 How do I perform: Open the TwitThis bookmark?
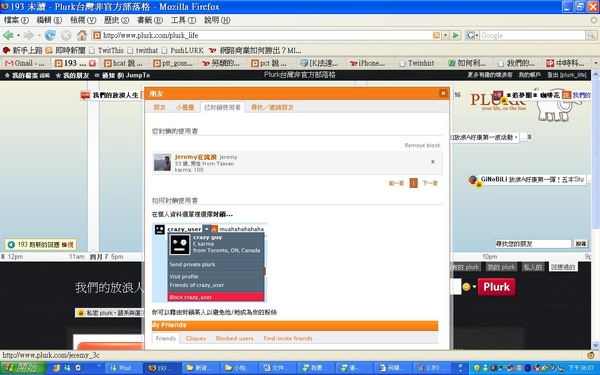(106, 50)
